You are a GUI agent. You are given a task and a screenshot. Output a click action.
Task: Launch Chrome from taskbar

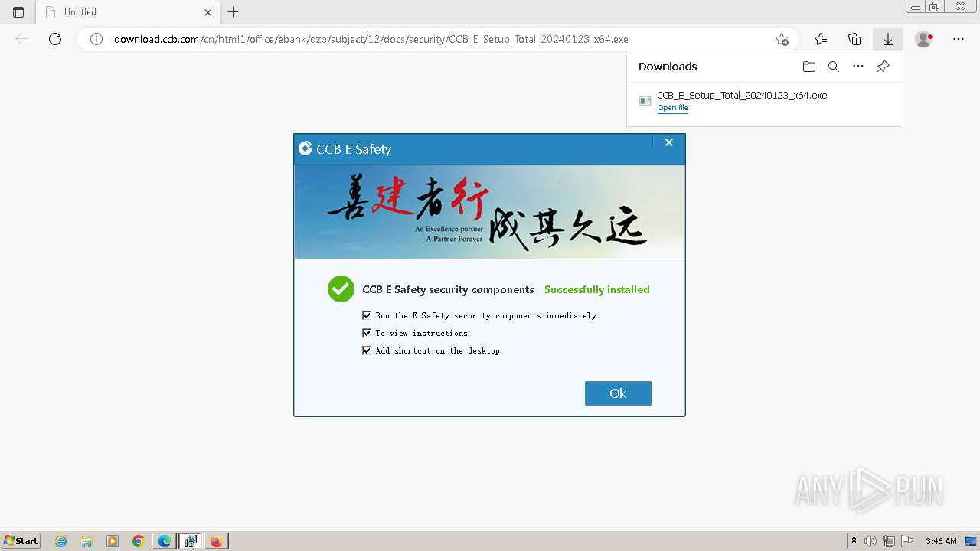tap(139, 541)
